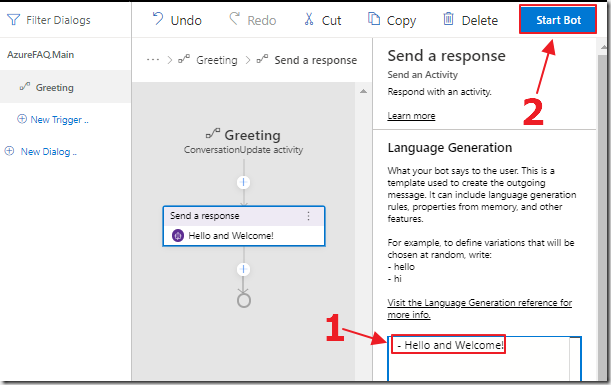Click the Greeting title on the canvas

(253, 135)
